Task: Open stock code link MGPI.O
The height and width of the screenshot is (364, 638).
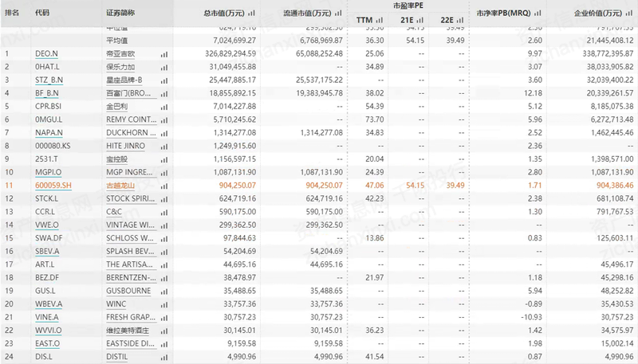Action: pos(49,172)
